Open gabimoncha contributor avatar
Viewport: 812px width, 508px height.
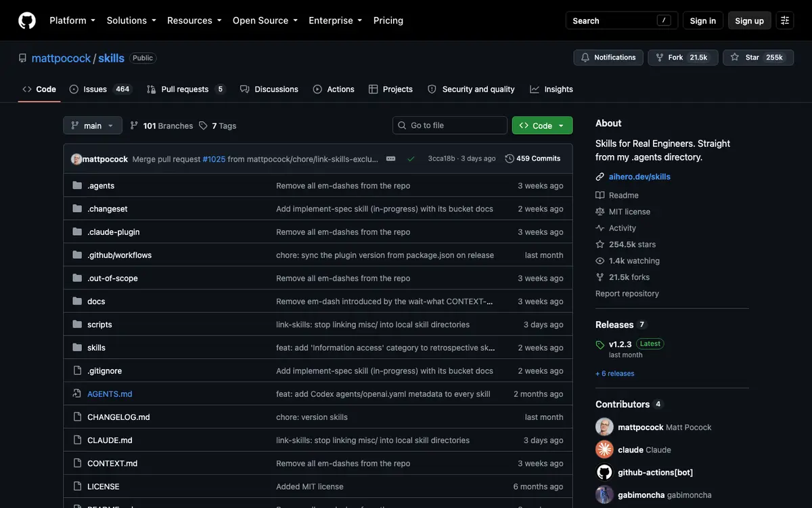click(x=604, y=495)
